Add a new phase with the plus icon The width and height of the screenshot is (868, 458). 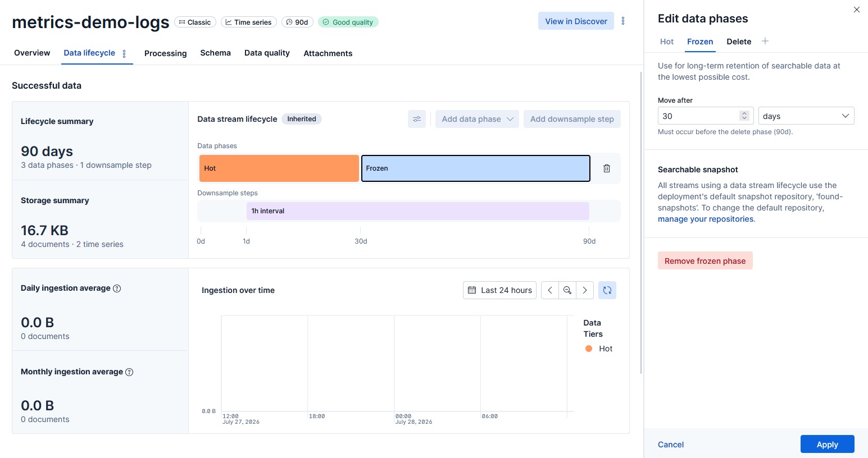click(765, 41)
